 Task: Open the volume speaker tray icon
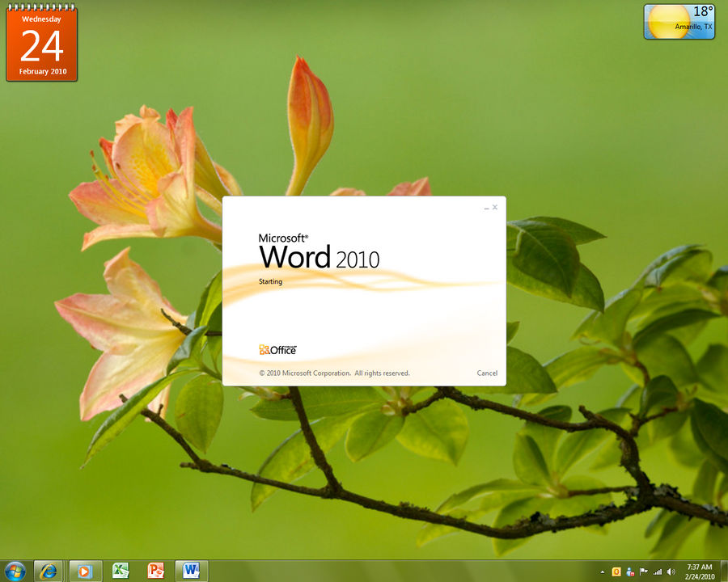pyautogui.click(x=671, y=571)
